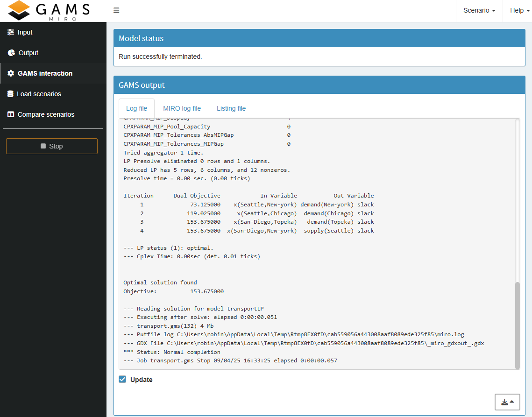Image resolution: width=532 pixels, height=417 pixels.
Task: Open the Scenario dropdown menu
Action: (x=479, y=10)
